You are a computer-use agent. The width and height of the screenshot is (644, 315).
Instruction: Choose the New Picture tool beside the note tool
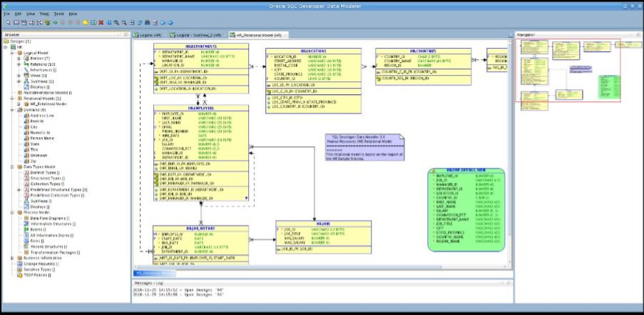[93, 23]
